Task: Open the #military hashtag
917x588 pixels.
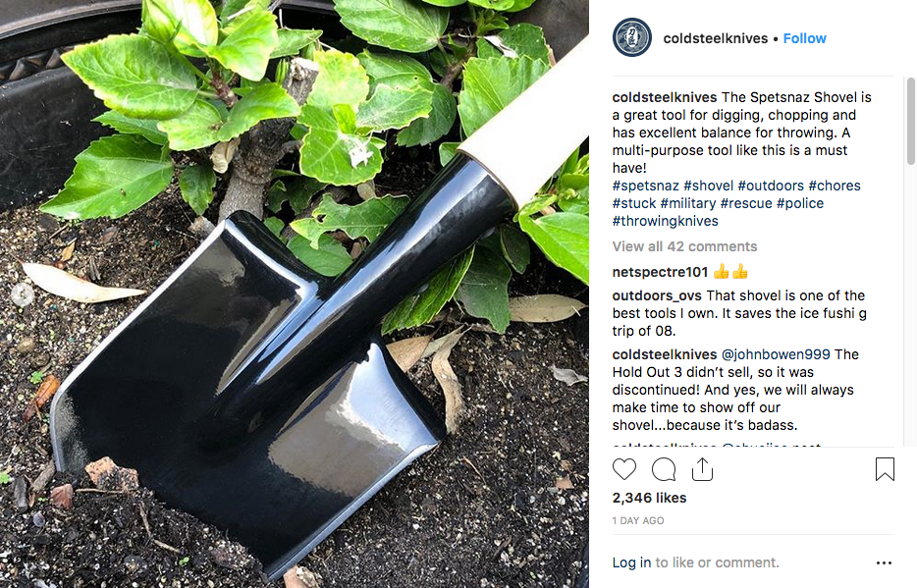Action: coord(687,203)
